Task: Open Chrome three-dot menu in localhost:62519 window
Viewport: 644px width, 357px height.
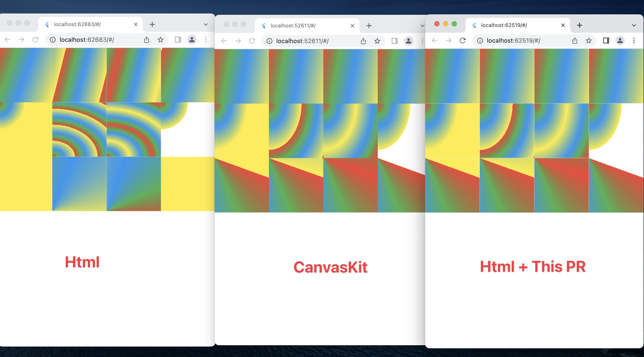Action: pyautogui.click(x=634, y=40)
